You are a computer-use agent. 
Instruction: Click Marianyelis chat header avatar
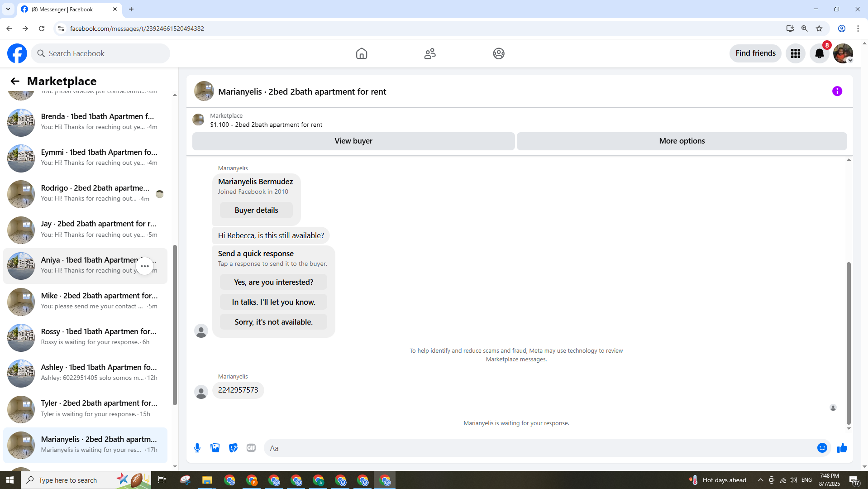pyautogui.click(x=204, y=91)
